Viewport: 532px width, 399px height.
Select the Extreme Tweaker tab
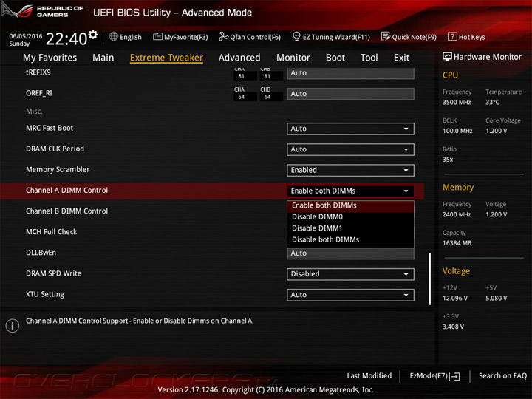tap(166, 58)
